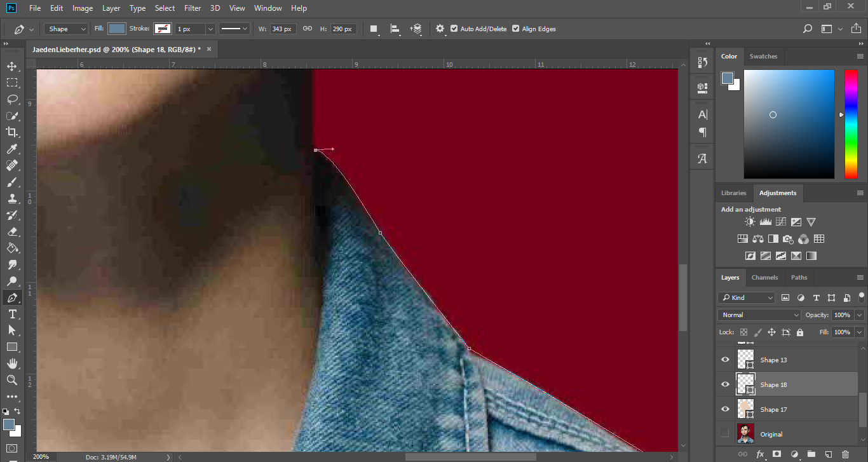The height and width of the screenshot is (462, 868).
Task: Open the layer Kind filter dropdown
Action: (x=746, y=297)
